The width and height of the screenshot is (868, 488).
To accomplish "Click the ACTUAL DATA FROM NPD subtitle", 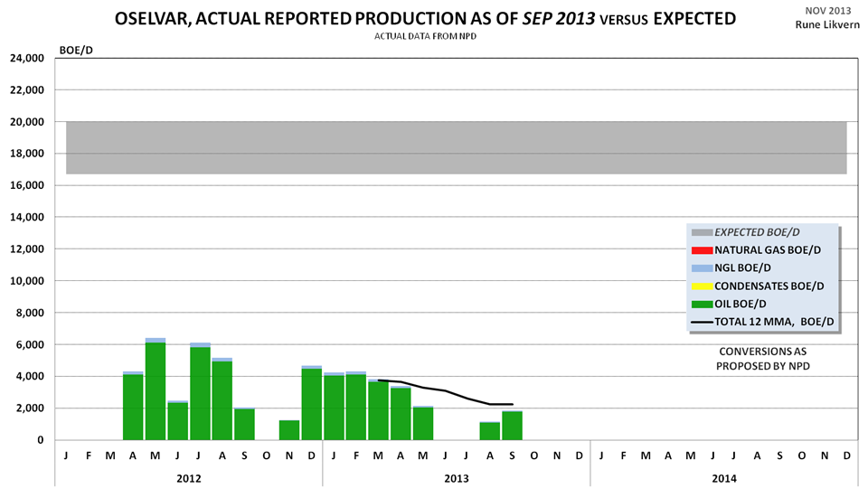I will tap(425, 36).
